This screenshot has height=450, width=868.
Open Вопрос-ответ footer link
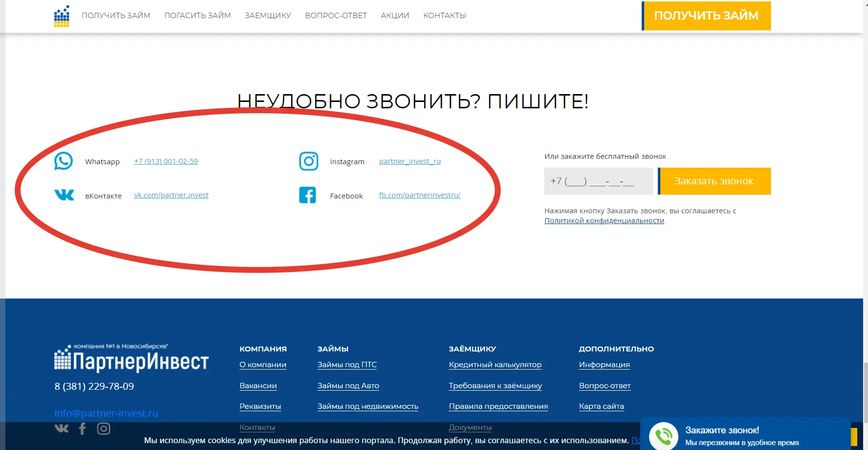point(605,386)
